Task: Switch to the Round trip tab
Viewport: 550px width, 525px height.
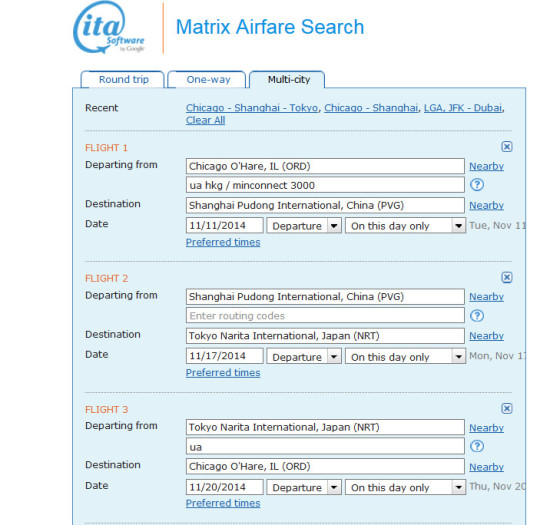Action: pos(123,80)
